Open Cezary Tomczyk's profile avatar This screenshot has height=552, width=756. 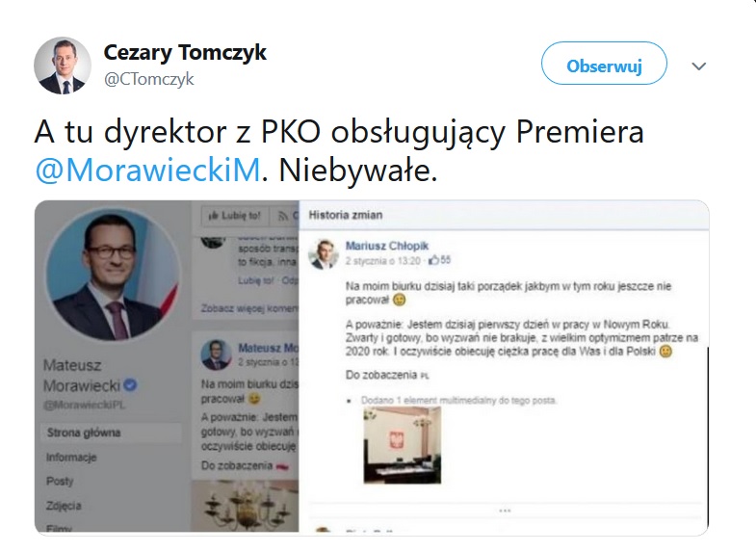click(x=63, y=66)
